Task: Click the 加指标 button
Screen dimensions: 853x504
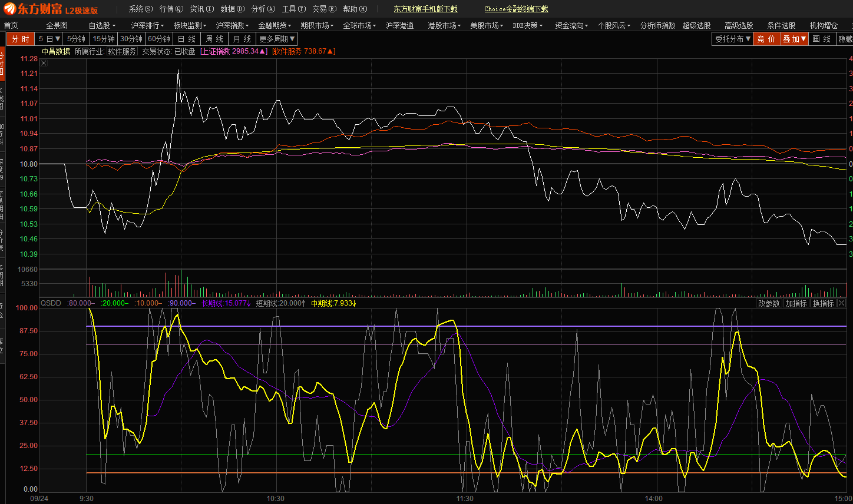Action: tap(796, 303)
